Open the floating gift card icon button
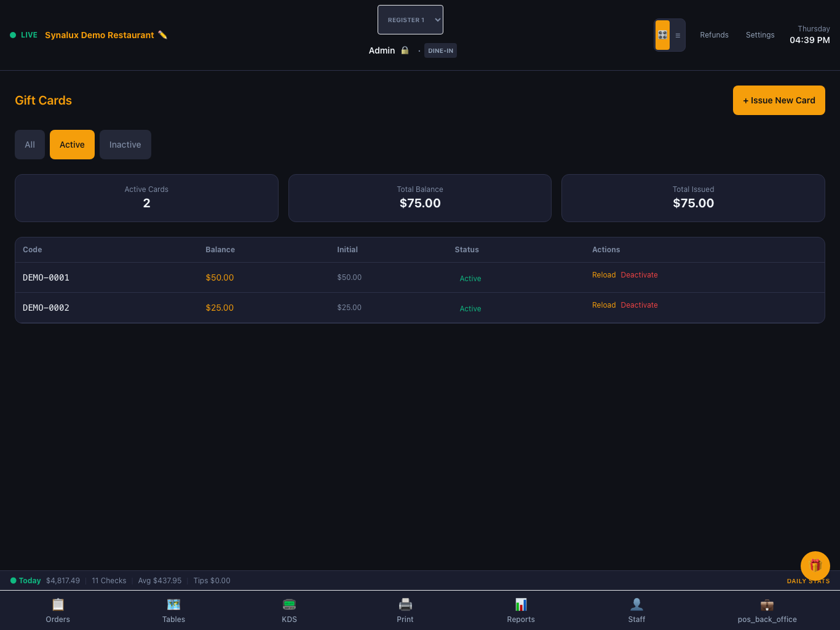This screenshot has width=840, height=630. [x=815, y=566]
